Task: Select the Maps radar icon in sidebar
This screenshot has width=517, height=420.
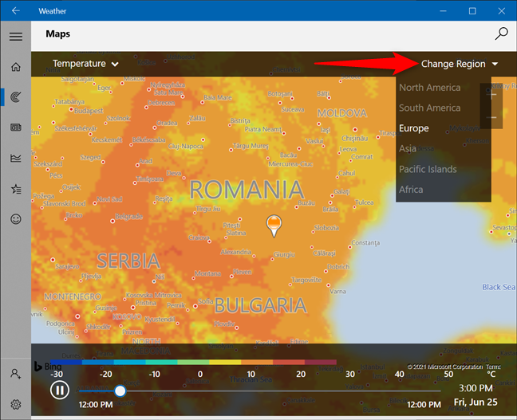Action: pos(15,97)
